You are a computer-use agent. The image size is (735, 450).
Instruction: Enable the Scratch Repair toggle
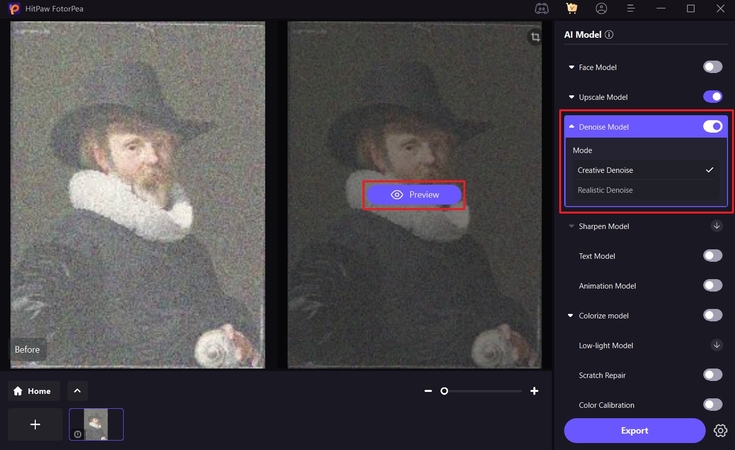click(x=712, y=375)
